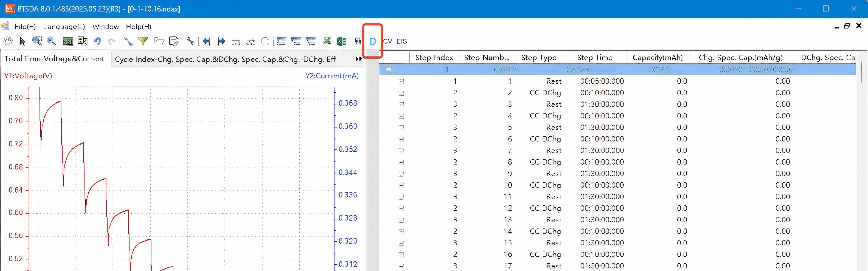Click the 82.61 value in cycle row
Image resolution: width=868 pixels, height=271 pixels.
coord(660,70)
